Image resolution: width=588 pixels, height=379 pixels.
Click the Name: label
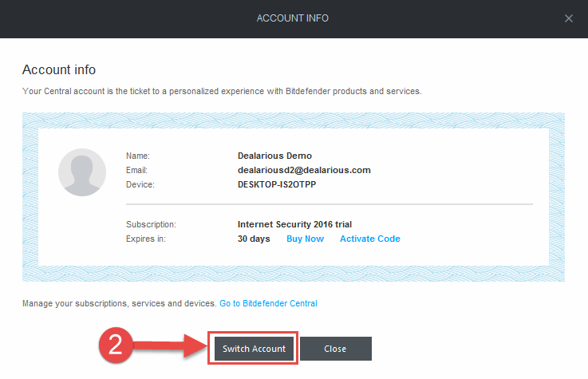pos(138,156)
